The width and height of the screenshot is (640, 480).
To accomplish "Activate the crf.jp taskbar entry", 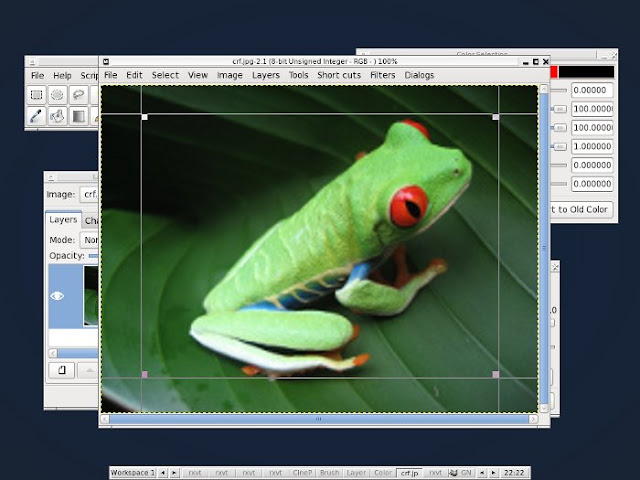I will click(x=409, y=473).
